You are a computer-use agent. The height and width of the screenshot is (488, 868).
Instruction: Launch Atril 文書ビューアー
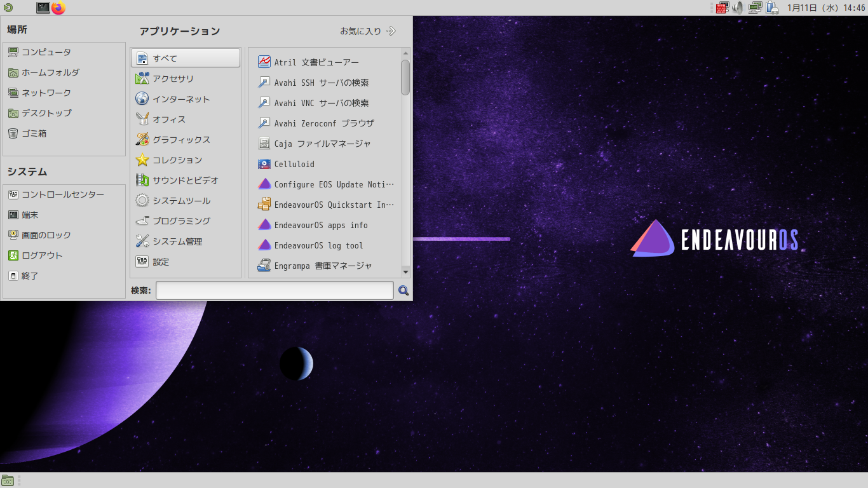pos(325,62)
